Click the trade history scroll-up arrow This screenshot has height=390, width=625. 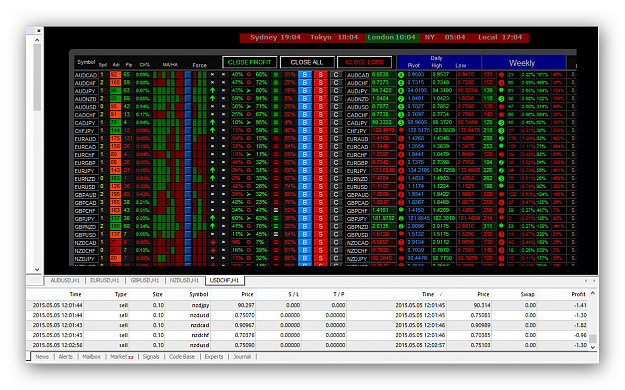593,293
